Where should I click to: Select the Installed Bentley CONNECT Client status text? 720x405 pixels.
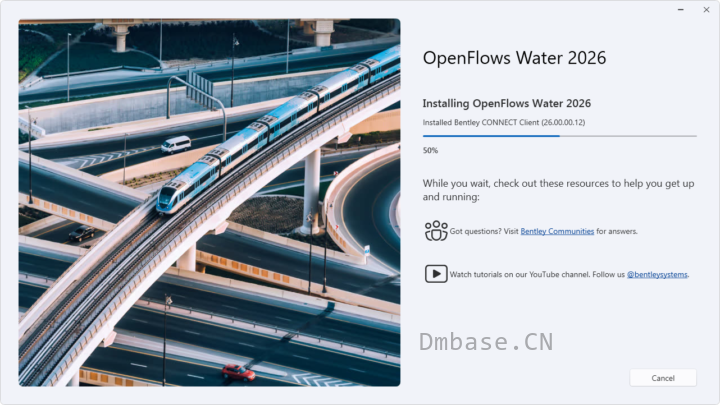coord(504,122)
